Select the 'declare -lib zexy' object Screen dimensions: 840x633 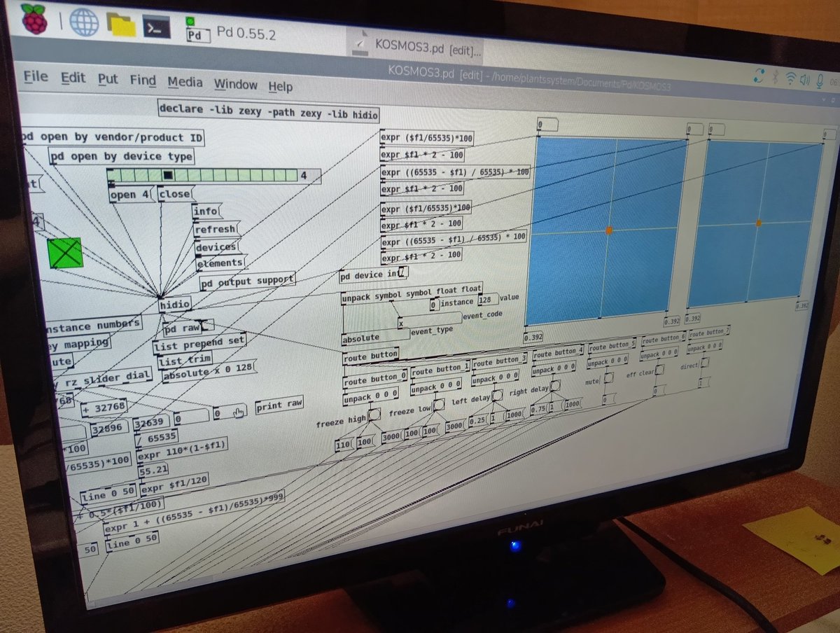(269, 111)
